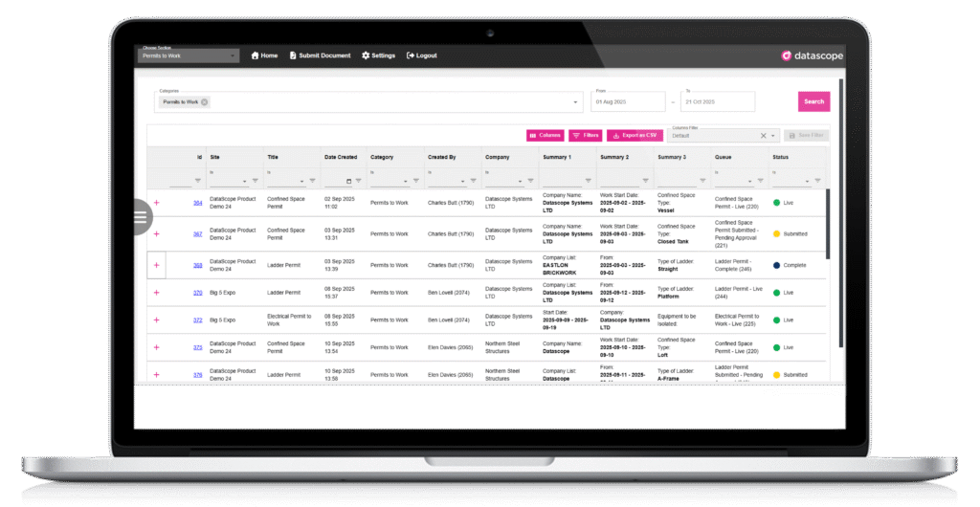980x507 pixels.
Task: Open Submit Document from the navbar
Action: [x=320, y=55]
